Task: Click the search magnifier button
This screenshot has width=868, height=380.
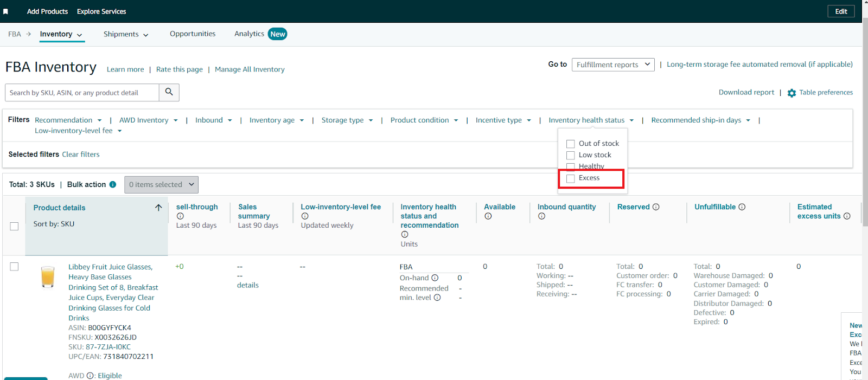Action: point(169,92)
